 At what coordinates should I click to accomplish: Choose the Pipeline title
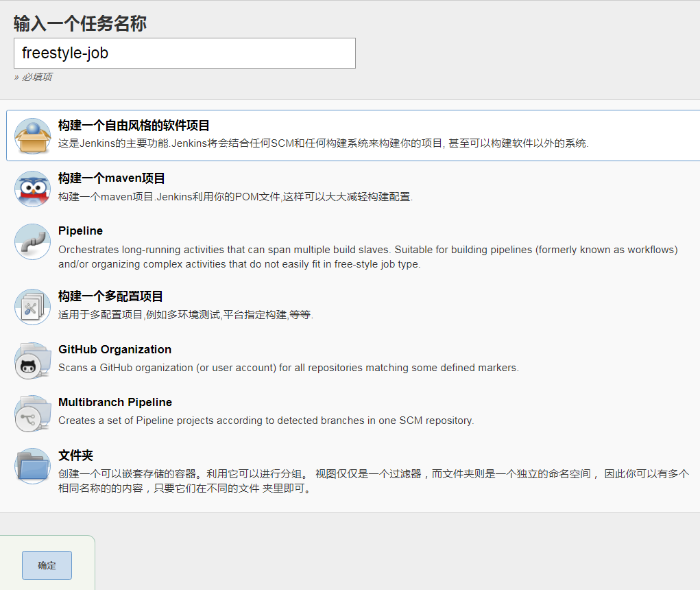[x=80, y=231]
